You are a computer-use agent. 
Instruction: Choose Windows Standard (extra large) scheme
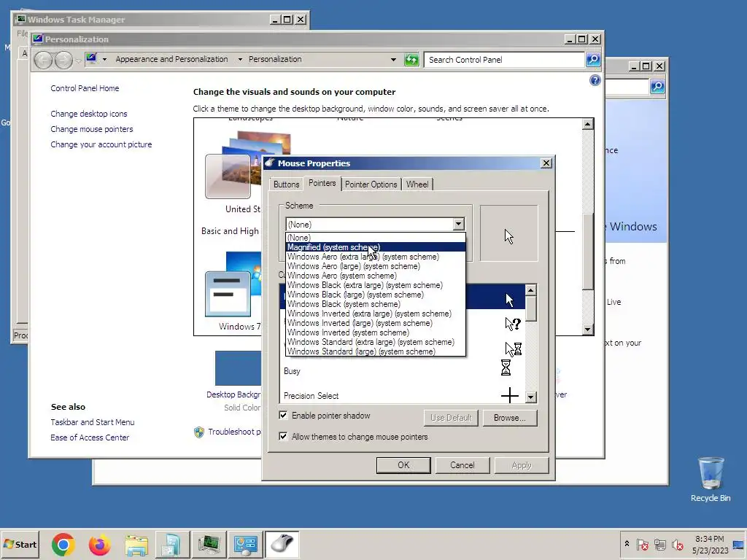click(376, 342)
